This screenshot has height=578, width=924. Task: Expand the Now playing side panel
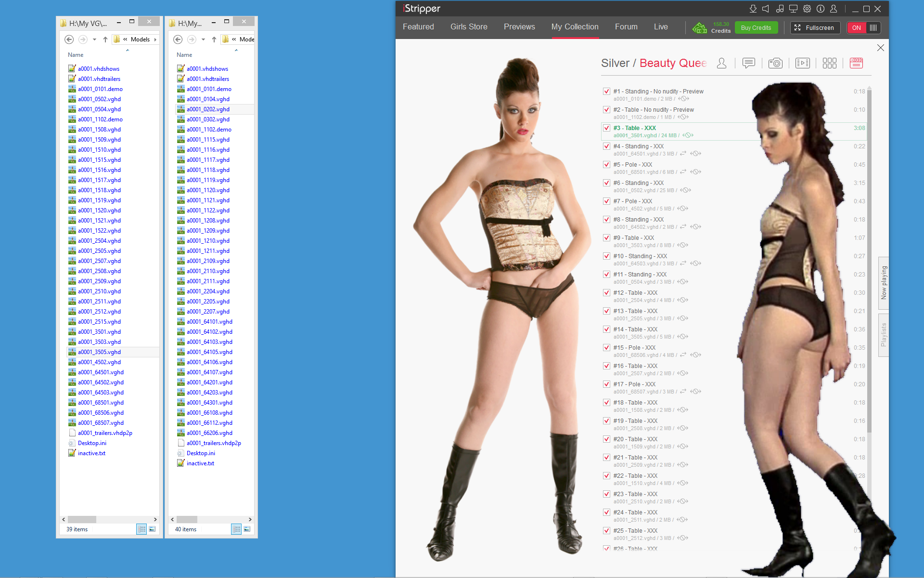point(884,282)
